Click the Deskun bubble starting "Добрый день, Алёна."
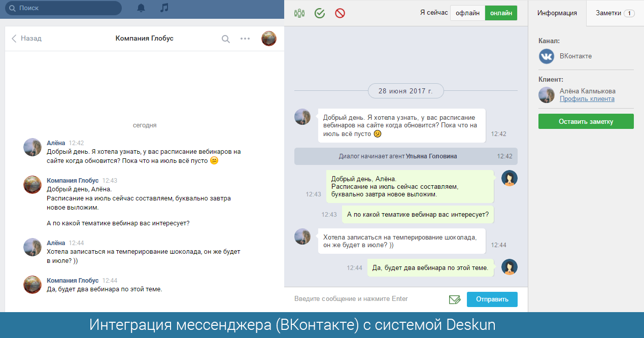644x338 pixels. tap(410, 186)
